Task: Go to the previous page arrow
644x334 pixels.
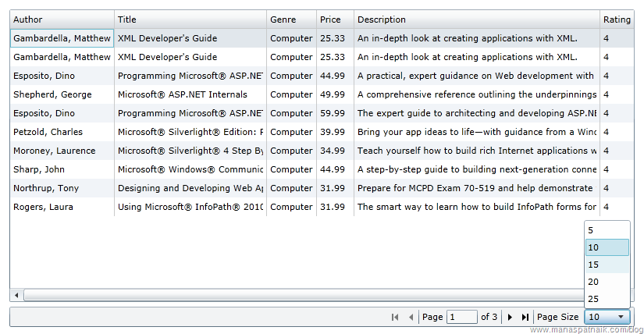Action: [x=411, y=317]
